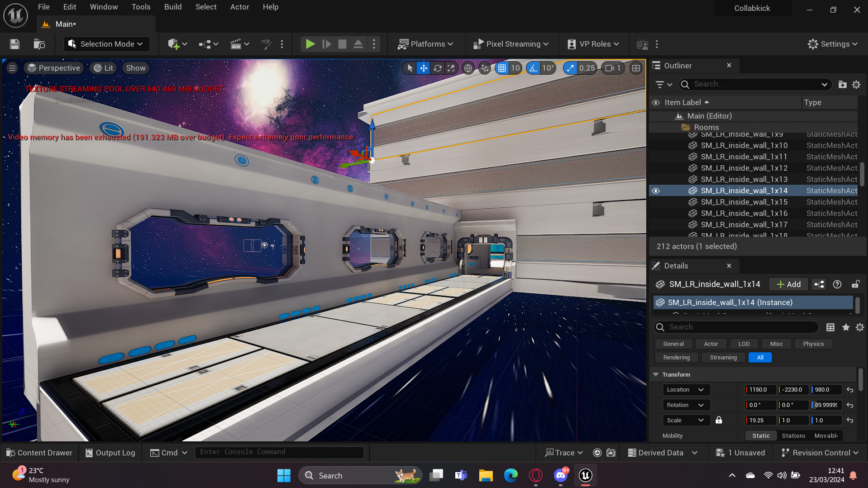Open the File menu
868x488 pixels.
point(44,7)
